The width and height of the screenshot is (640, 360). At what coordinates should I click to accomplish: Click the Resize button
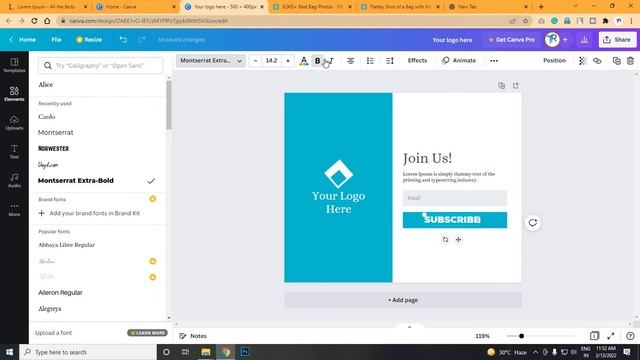coord(89,40)
